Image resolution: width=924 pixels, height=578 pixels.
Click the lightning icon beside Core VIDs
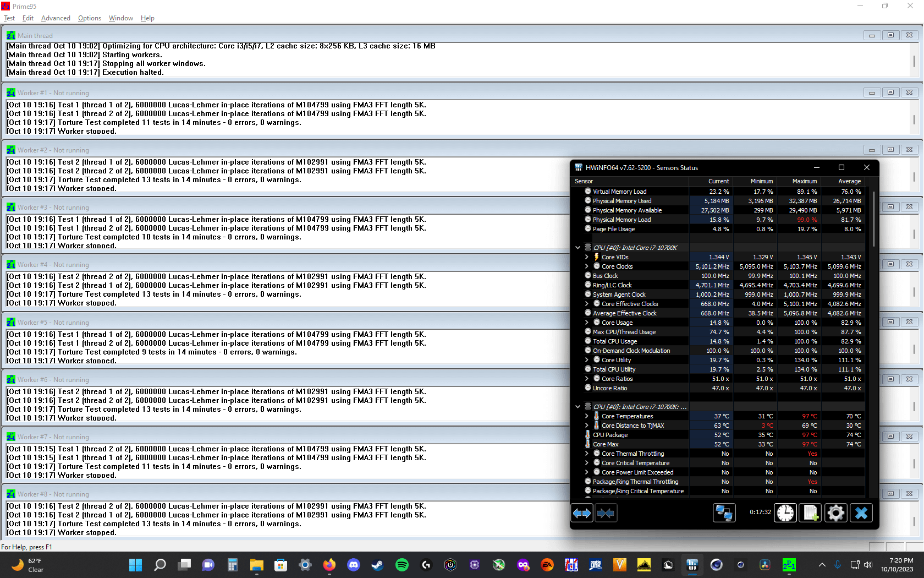(597, 257)
